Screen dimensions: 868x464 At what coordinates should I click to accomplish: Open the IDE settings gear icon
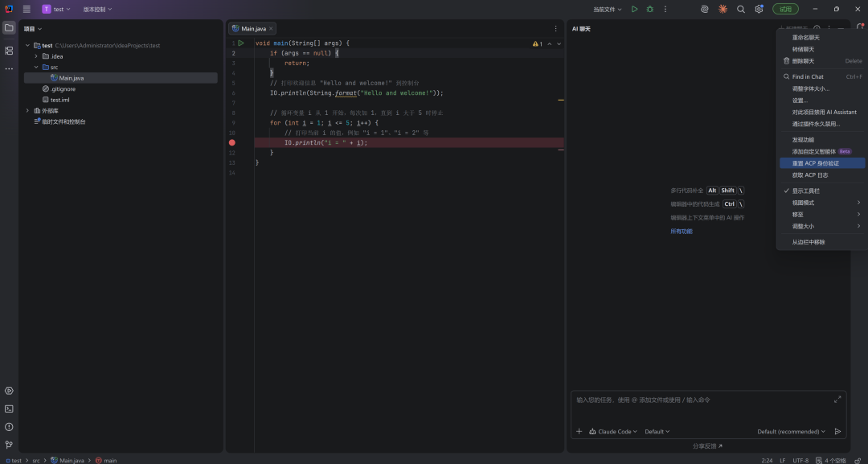758,9
